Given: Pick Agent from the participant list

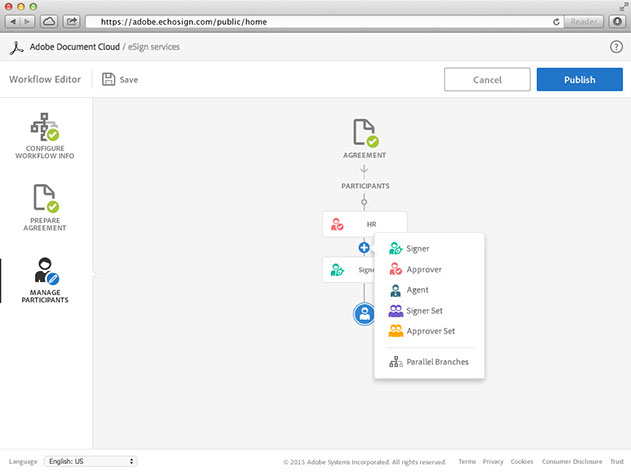Looking at the screenshot, I should [x=417, y=290].
